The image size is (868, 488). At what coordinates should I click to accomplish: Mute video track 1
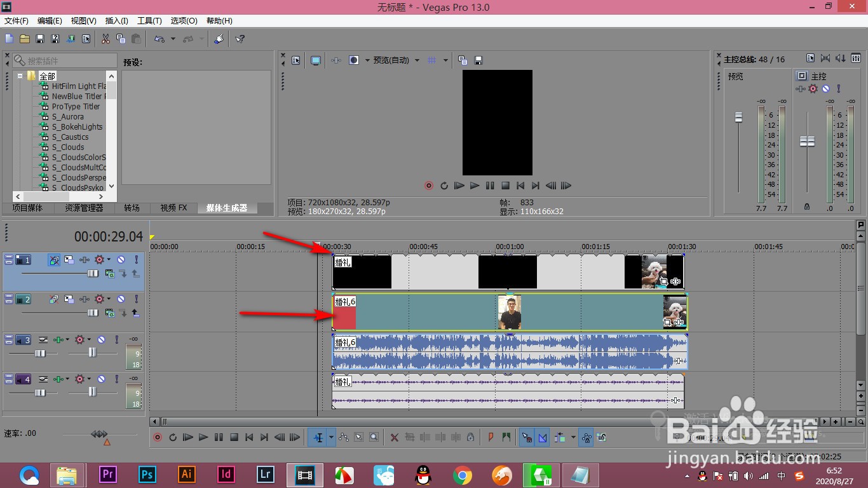coord(121,260)
